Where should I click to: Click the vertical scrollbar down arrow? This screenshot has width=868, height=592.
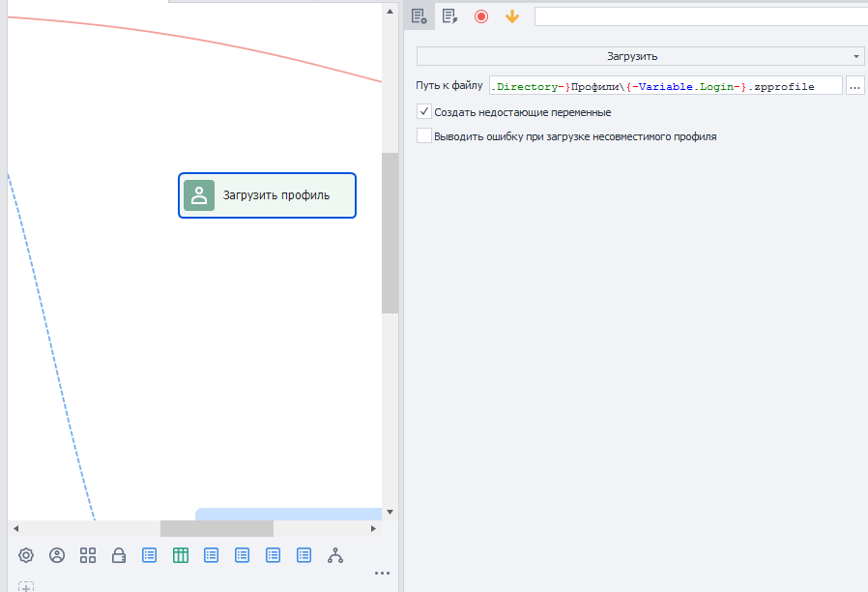coord(391,512)
